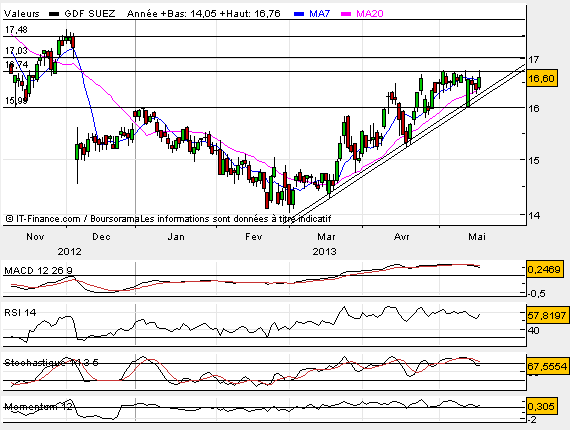Viewport: 570px width, 430px height.
Task: Click the Mar month label on time axis
Action: pyautogui.click(x=326, y=237)
